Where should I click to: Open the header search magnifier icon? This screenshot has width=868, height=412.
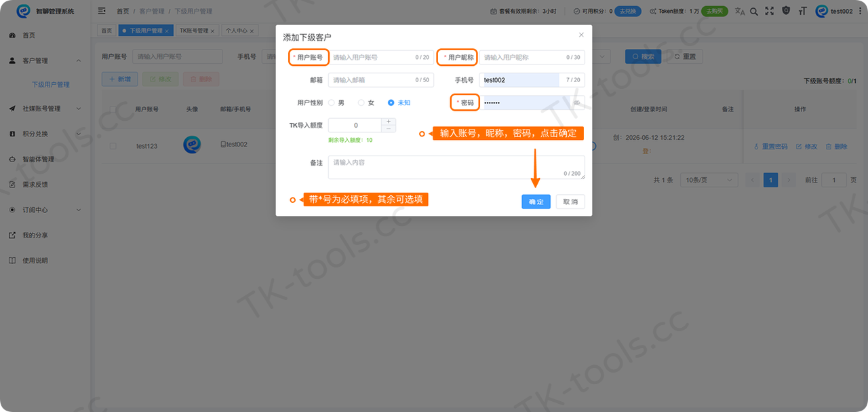click(754, 11)
